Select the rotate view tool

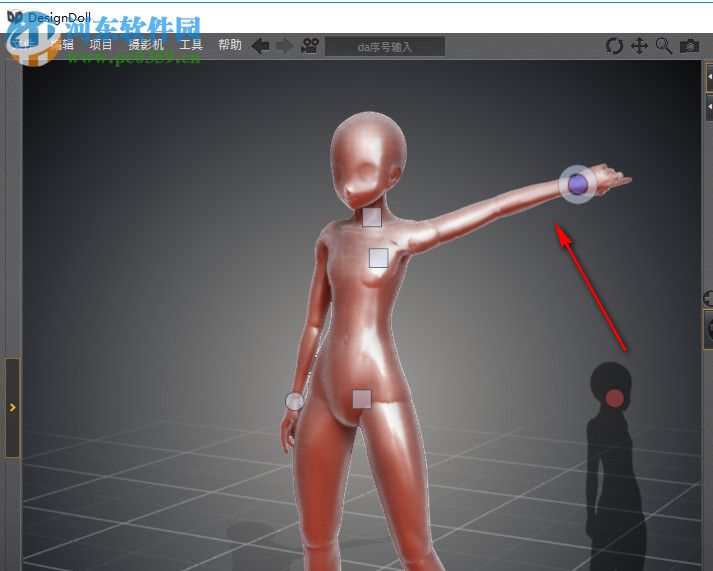[614, 46]
